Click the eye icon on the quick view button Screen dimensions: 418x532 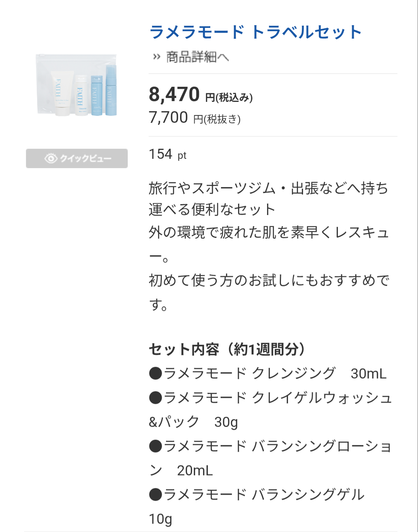51,158
